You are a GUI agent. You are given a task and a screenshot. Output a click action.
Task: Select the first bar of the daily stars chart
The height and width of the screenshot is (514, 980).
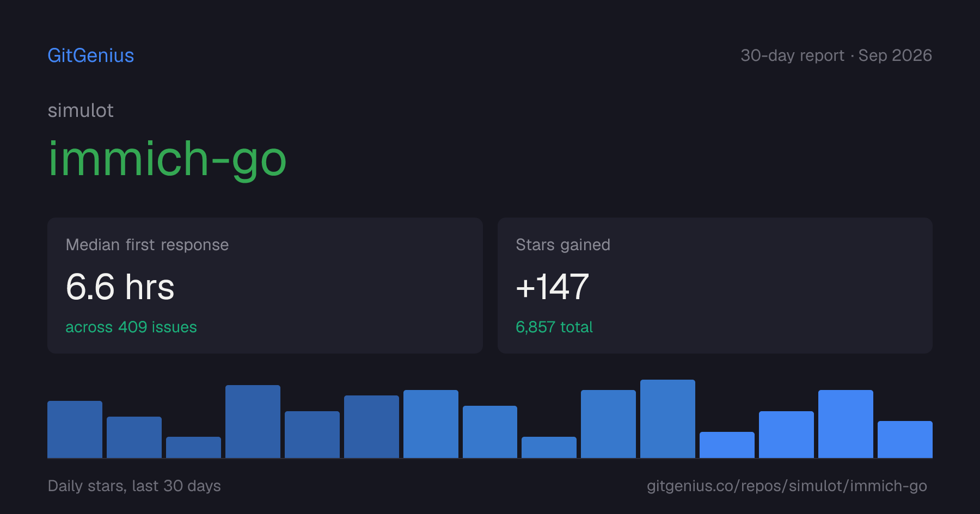(75, 429)
